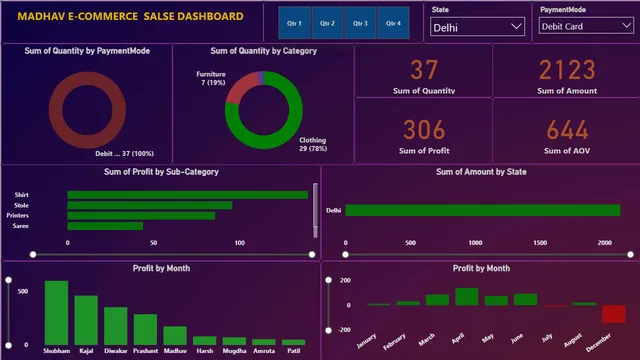Click the Patil profit bar

(293, 342)
